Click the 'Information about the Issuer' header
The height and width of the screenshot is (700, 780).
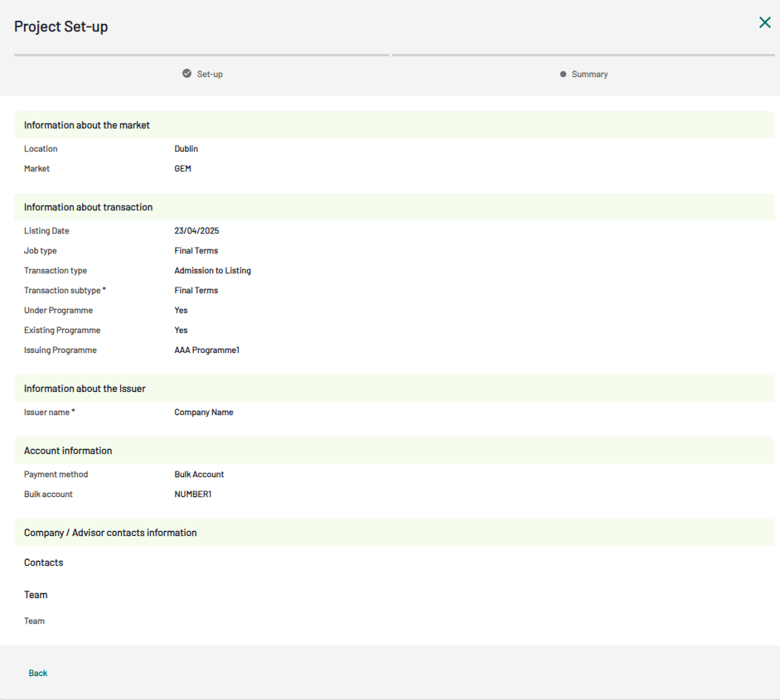pyautogui.click(x=85, y=389)
